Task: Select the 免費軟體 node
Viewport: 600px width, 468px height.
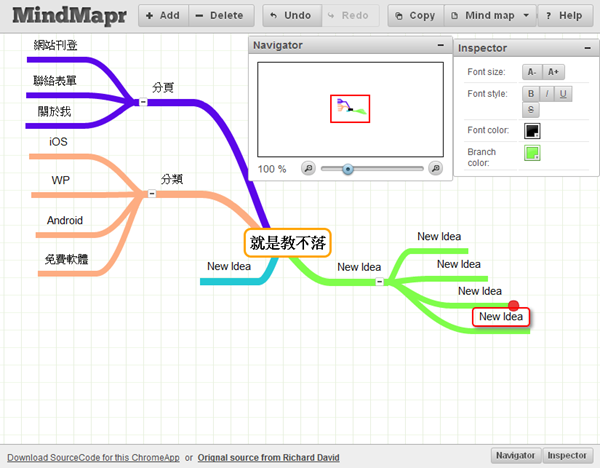Action: click(67, 259)
